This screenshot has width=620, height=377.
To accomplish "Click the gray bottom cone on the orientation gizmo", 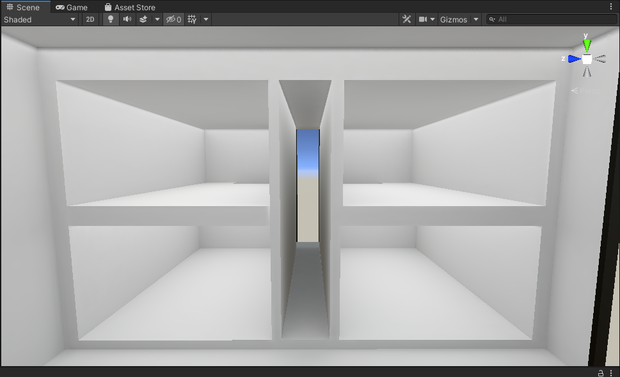I will tap(587, 72).
